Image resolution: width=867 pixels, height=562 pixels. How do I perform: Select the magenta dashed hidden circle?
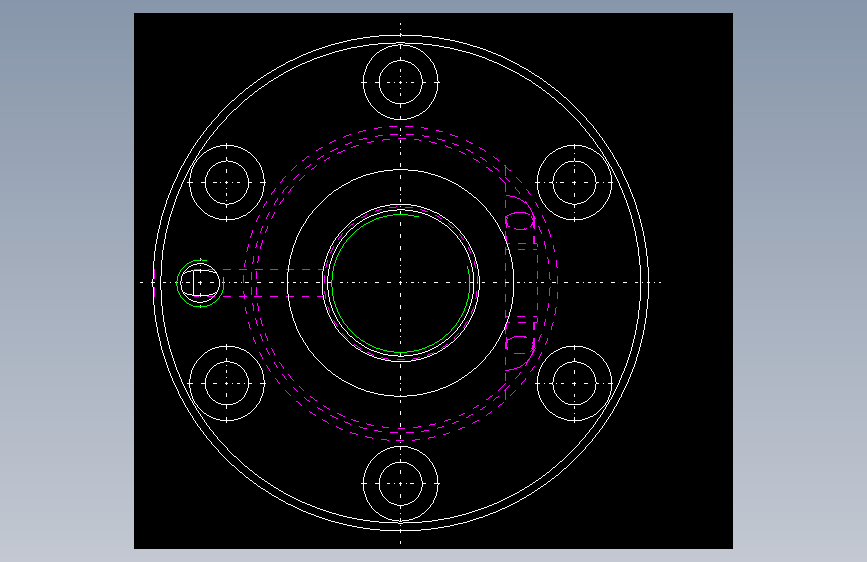point(401,283)
